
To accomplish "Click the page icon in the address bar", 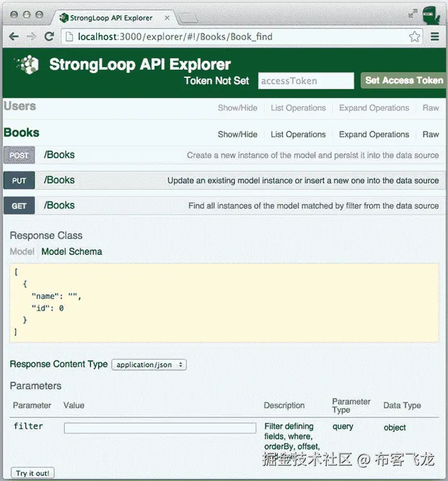I will tap(69, 37).
